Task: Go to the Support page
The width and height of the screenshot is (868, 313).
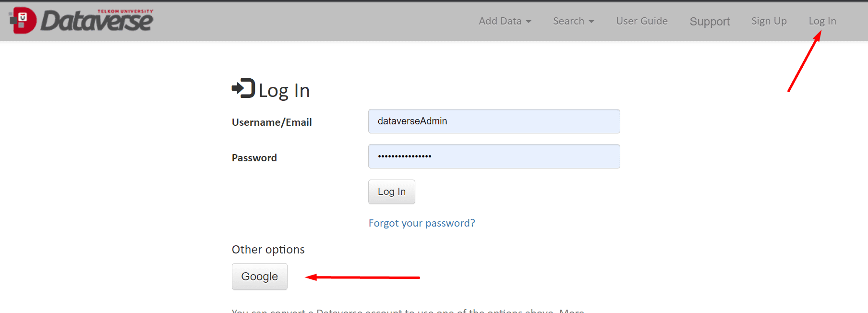Action: point(710,22)
